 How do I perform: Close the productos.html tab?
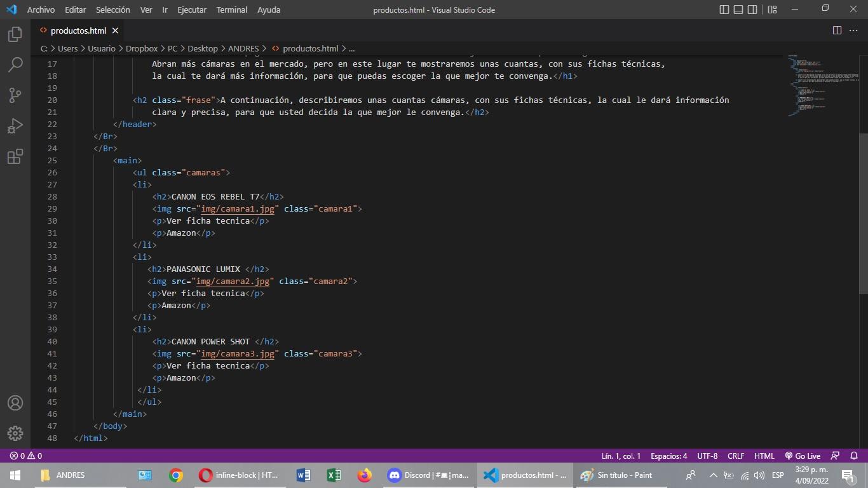click(115, 30)
